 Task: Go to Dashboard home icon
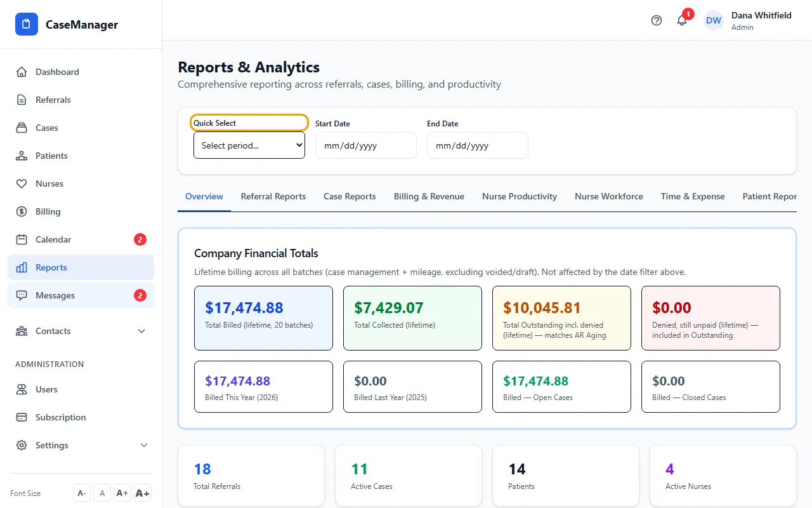click(x=22, y=72)
